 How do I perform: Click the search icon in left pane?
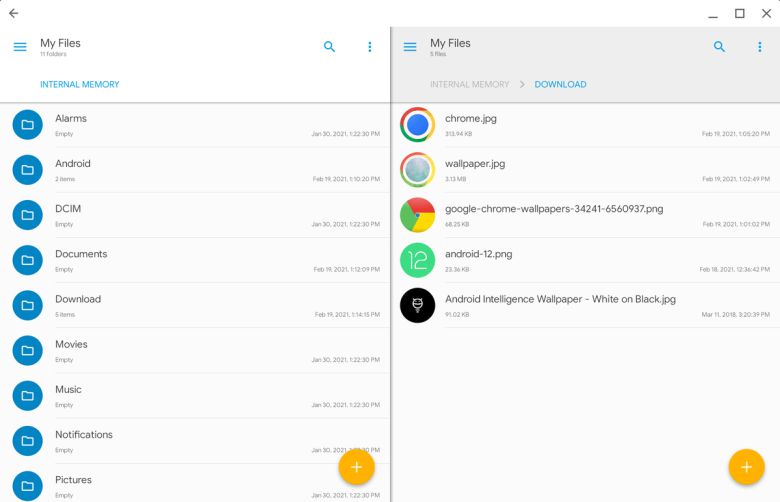330,47
